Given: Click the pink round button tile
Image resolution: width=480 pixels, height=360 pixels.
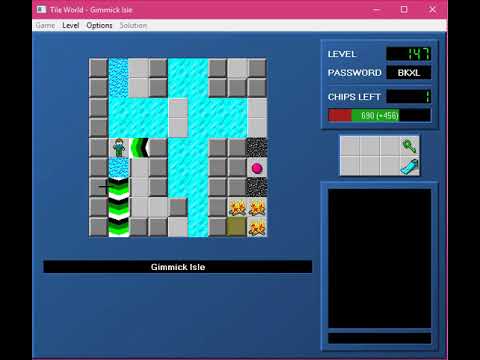Looking at the screenshot, I should click(257, 168).
